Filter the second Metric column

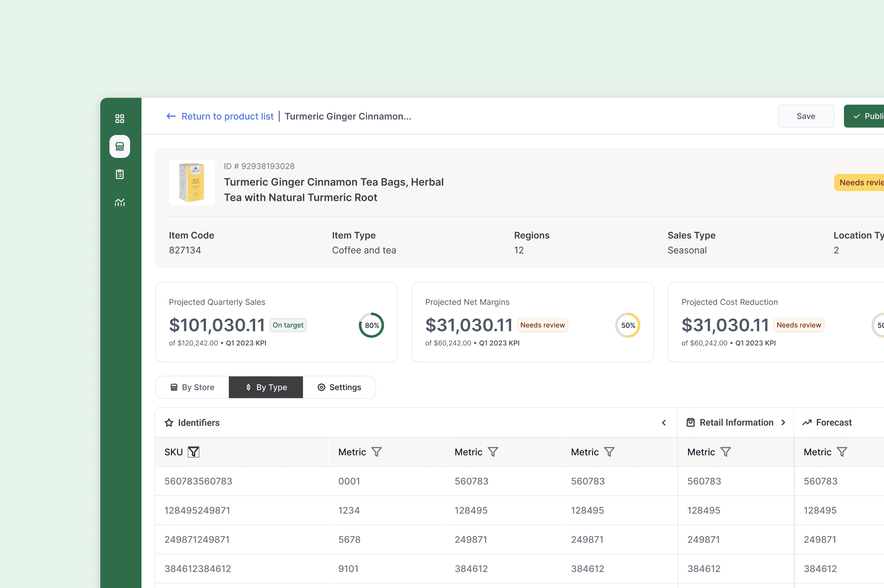(x=493, y=452)
